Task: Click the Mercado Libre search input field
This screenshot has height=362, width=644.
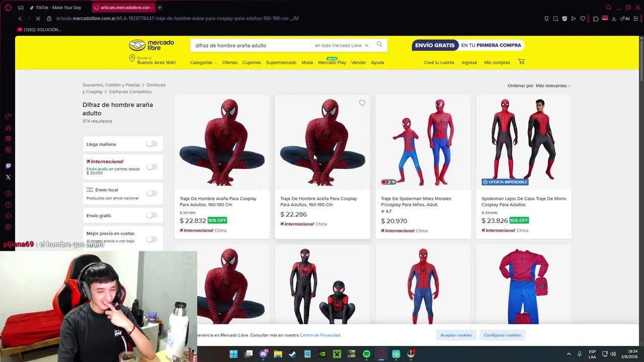Action: tap(252, 45)
